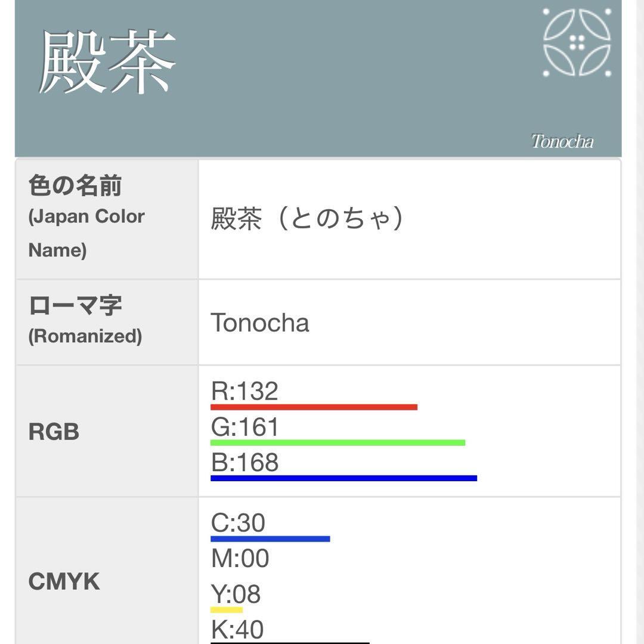644x644 pixels.
Task: Click the floral crest logo icon
Action: click(577, 42)
